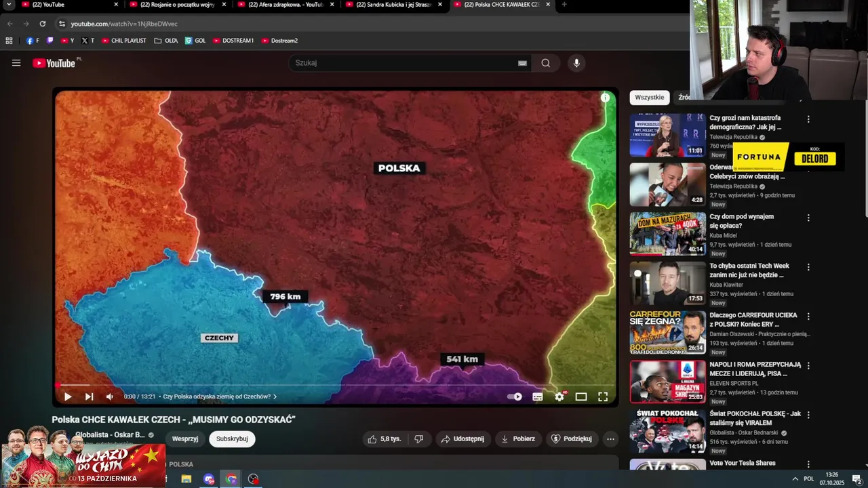Open the DOSTREAM1 bookmark
Screen dimensions: 868x488
233,41
